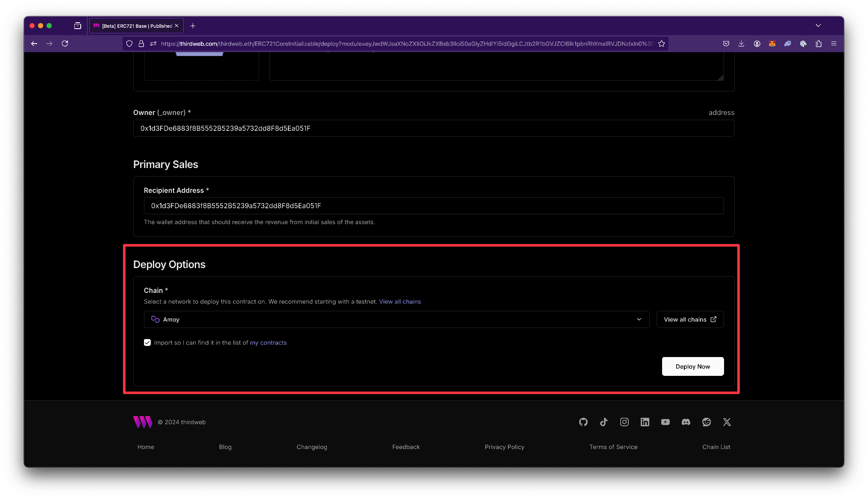Open thirdweb's Discord server

pos(686,422)
